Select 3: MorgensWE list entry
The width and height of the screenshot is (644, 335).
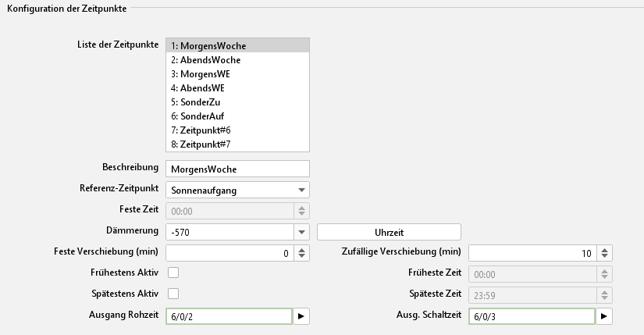pyautogui.click(x=201, y=74)
